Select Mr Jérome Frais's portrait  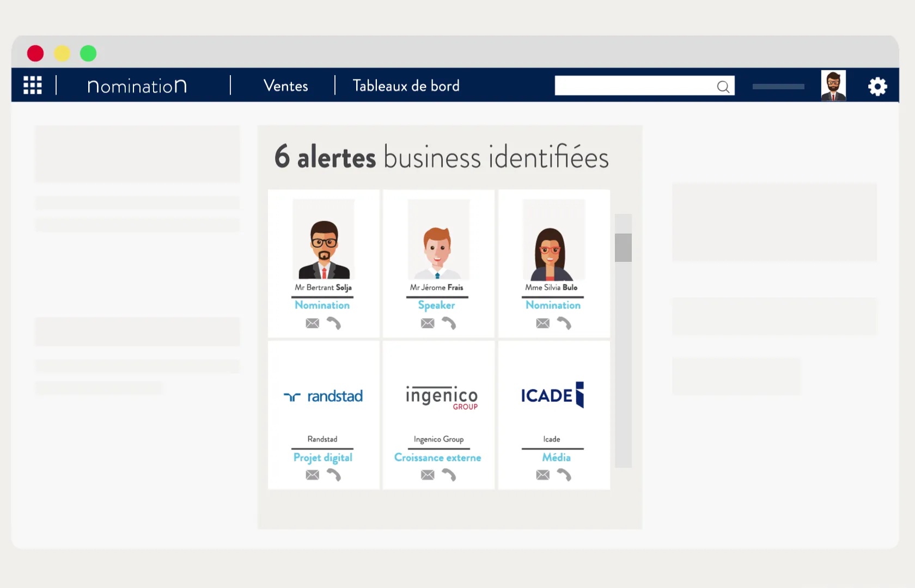point(438,240)
